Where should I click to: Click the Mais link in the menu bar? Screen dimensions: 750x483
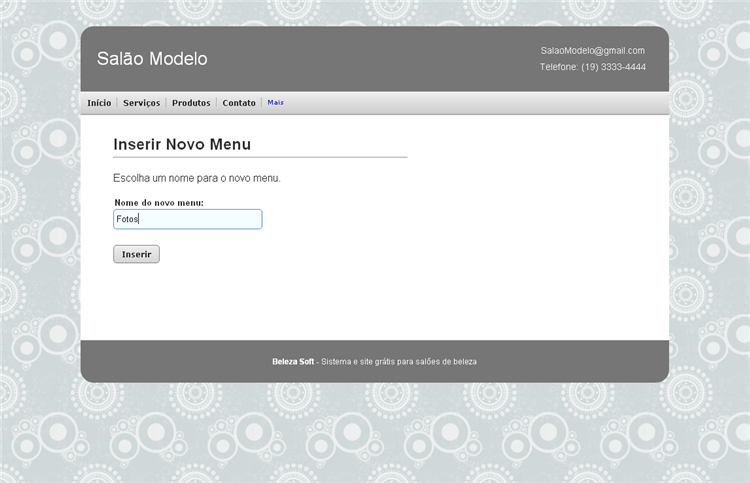pos(276,102)
